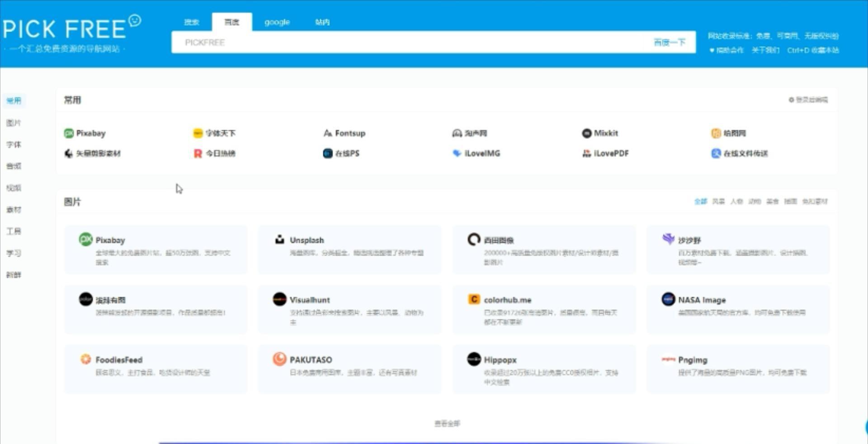Select the 全部 filter in 图片 section
Screen dimensions: 868x444
click(x=700, y=202)
